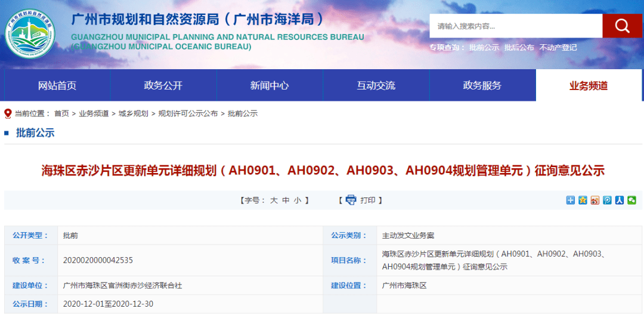Open the 网站首页 nav tab
The image size is (644, 321).
[x=57, y=85]
